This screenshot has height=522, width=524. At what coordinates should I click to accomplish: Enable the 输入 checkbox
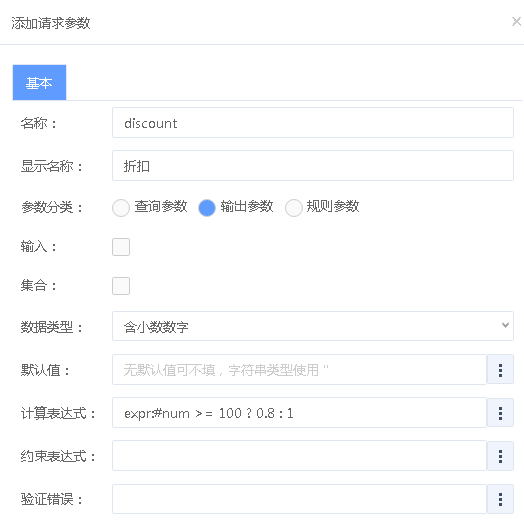click(121, 247)
